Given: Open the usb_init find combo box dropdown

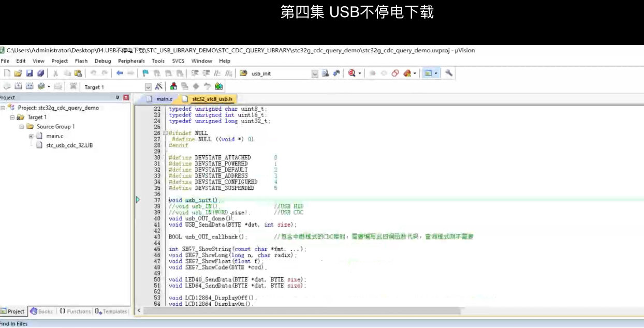Looking at the screenshot, I should point(315,73).
